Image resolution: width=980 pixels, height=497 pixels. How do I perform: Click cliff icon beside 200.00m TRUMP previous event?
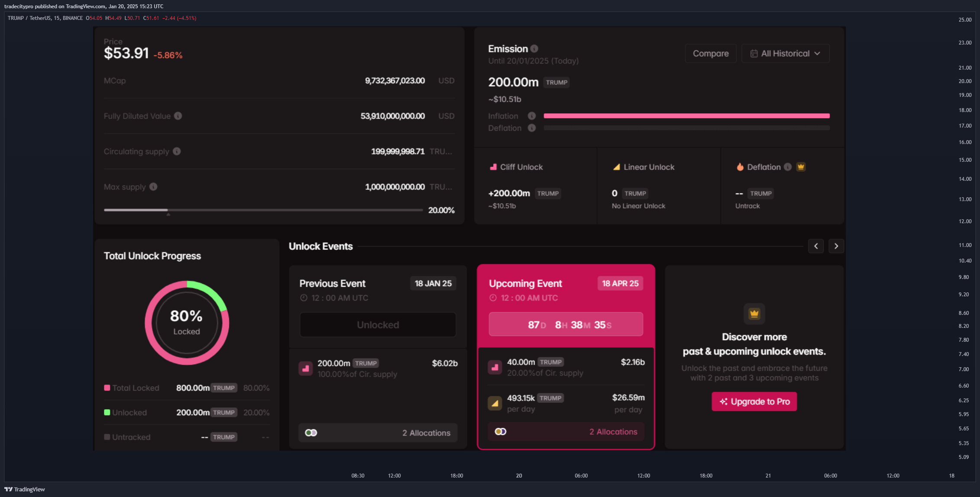[306, 369]
